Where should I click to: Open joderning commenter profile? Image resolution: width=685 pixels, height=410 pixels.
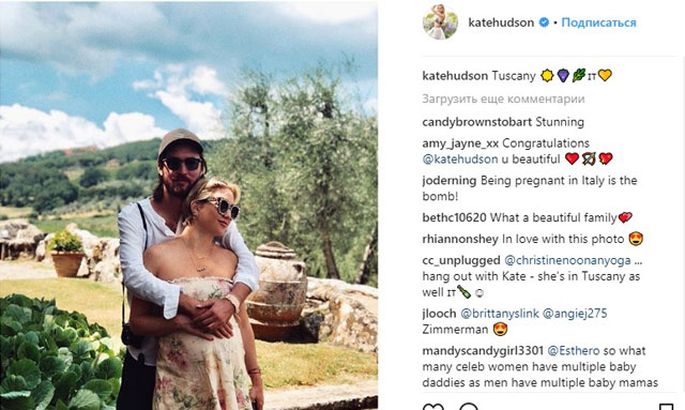click(x=449, y=180)
